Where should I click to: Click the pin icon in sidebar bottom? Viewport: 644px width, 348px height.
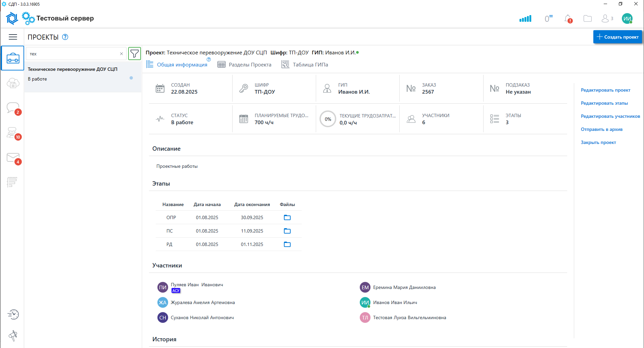click(x=13, y=335)
